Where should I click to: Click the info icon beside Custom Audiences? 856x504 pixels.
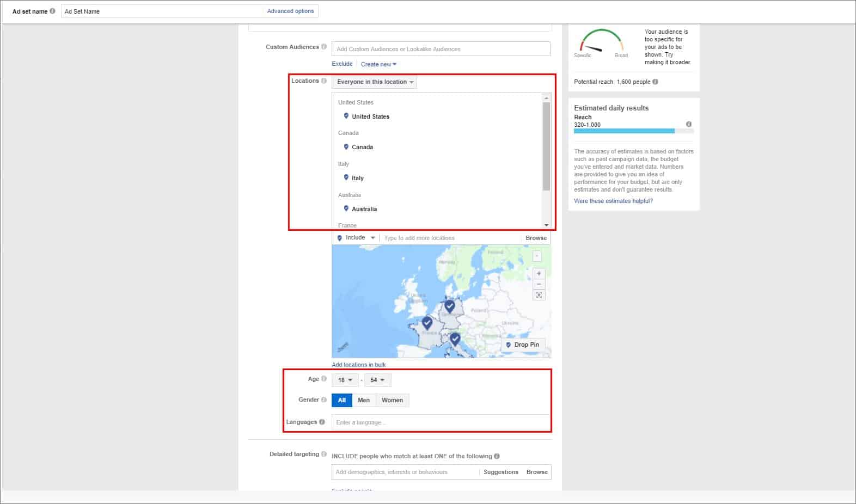324,47
